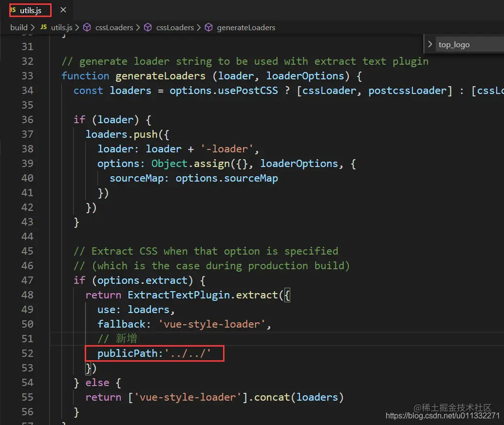This screenshot has height=425, width=504.
Task: Click concat(loaders) on line 55
Action: coord(299,397)
